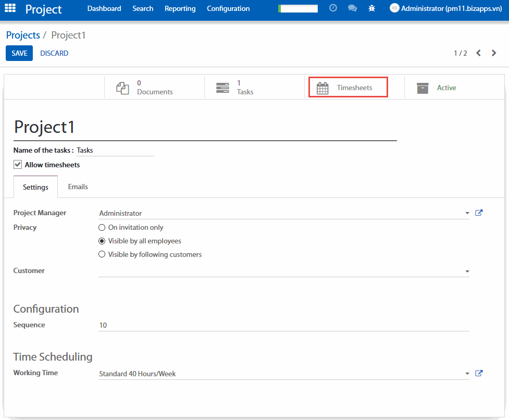Open Project Manager external link icon
This screenshot has width=509, height=420.
(479, 213)
